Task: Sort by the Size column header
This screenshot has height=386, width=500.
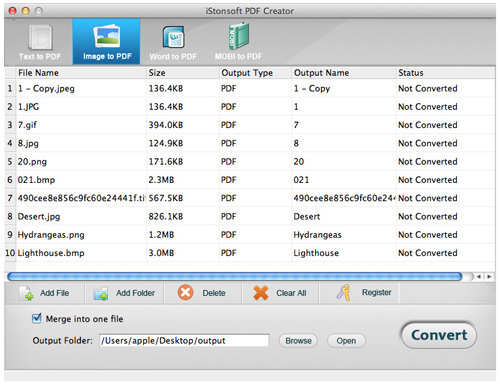Action: pos(183,73)
